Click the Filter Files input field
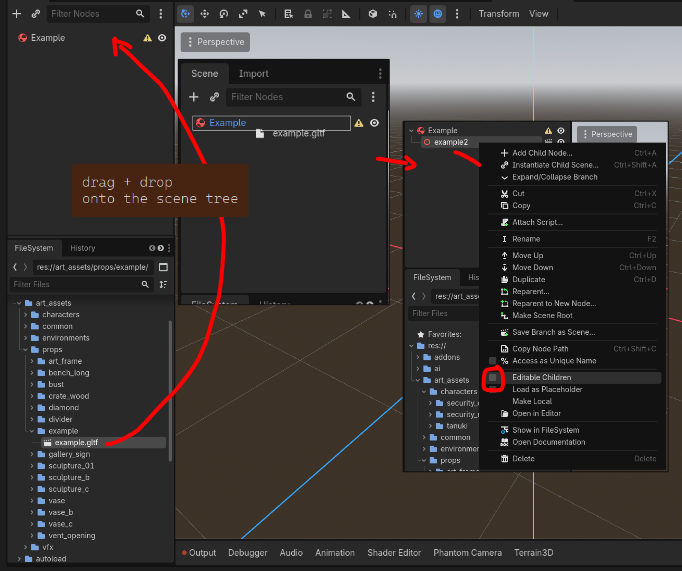 pyautogui.click(x=75, y=284)
